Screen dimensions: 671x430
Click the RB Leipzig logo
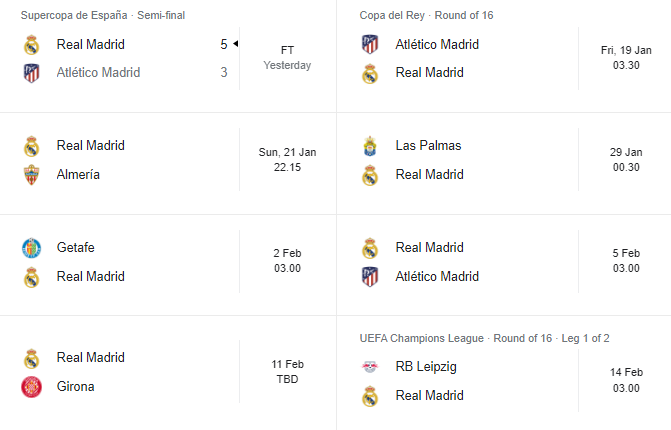(x=370, y=367)
